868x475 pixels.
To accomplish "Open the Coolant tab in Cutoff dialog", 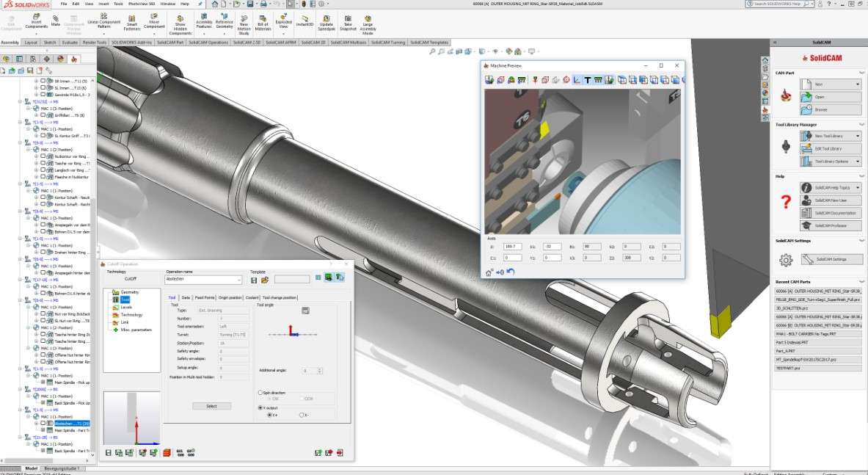I will coord(252,297).
